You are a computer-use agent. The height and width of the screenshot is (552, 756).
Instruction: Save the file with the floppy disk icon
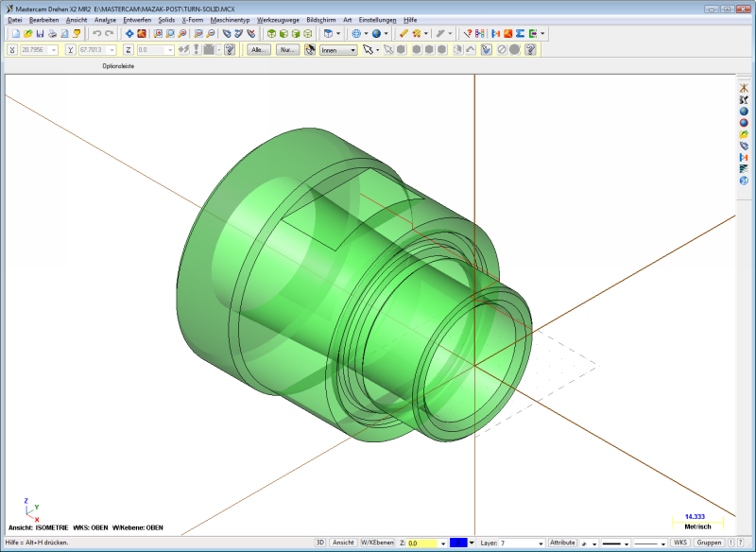[40, 34]
